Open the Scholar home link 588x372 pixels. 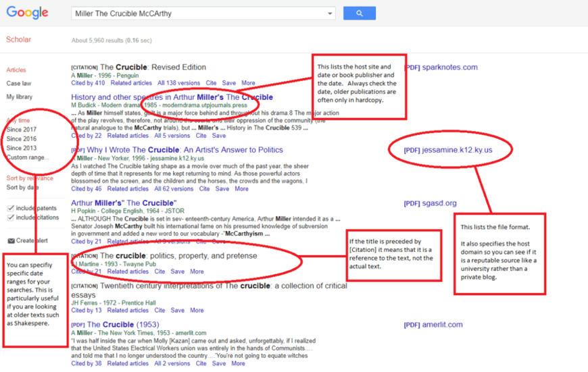coord(18,39)
